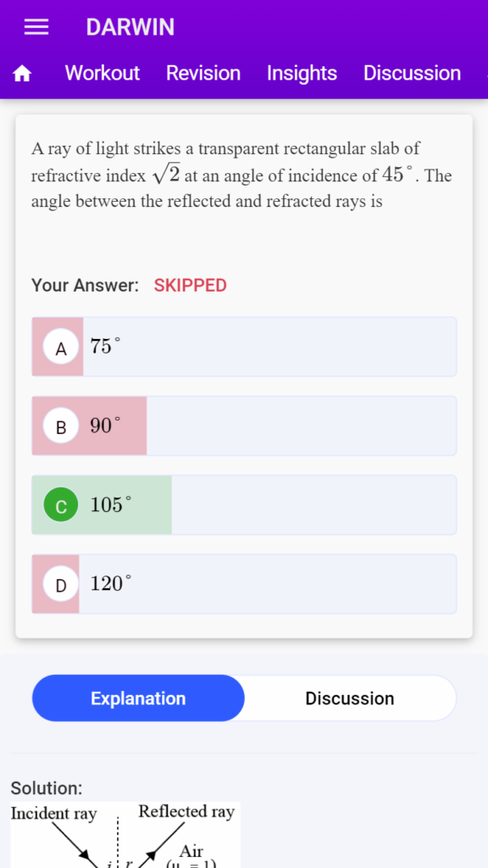Click the DARWIN app title
The height and width of the screenshot is (868, 488).
[130, 27]
